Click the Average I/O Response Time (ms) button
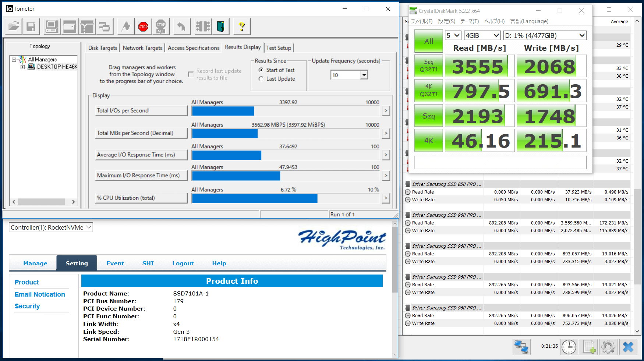This screenshot has height=361, width=644. (x=141, y=155)
